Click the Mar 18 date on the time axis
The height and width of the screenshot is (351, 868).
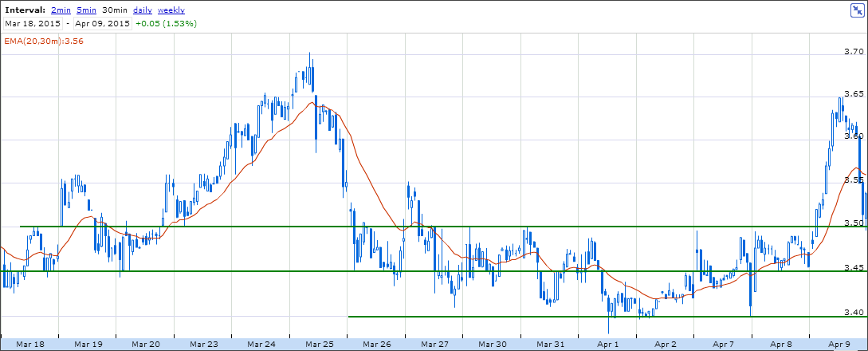pyautogui.click(x=29, y=345)
